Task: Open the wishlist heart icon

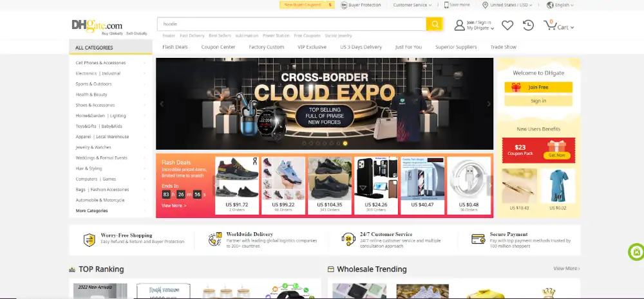Action: point(507,26)
